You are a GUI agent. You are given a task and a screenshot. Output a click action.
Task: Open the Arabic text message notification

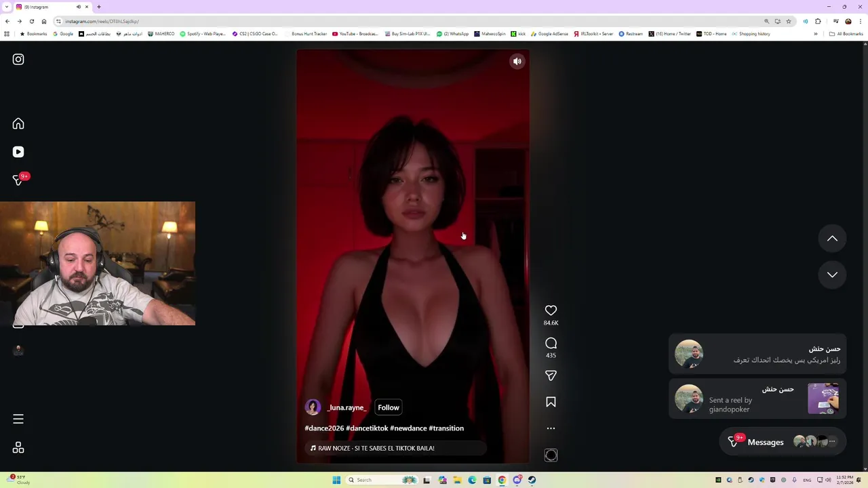[757, 354]
